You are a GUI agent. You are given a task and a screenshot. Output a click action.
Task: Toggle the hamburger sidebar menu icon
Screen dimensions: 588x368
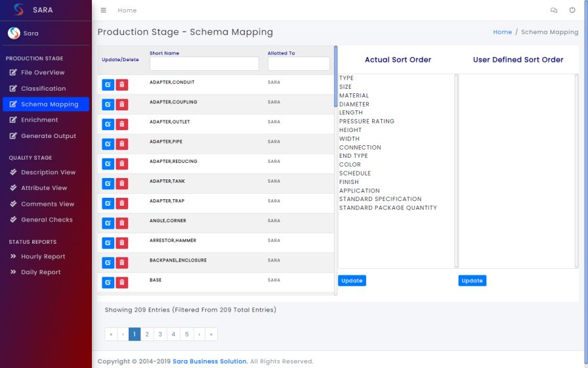pos(103,10)
